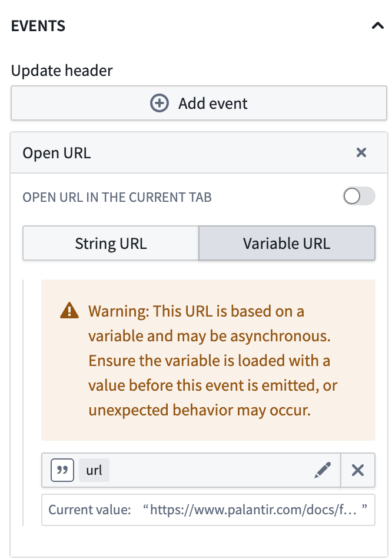Viewport: 392px width, 559px height.
Task: Switch to the String URL tab
Action: point(110,243)
